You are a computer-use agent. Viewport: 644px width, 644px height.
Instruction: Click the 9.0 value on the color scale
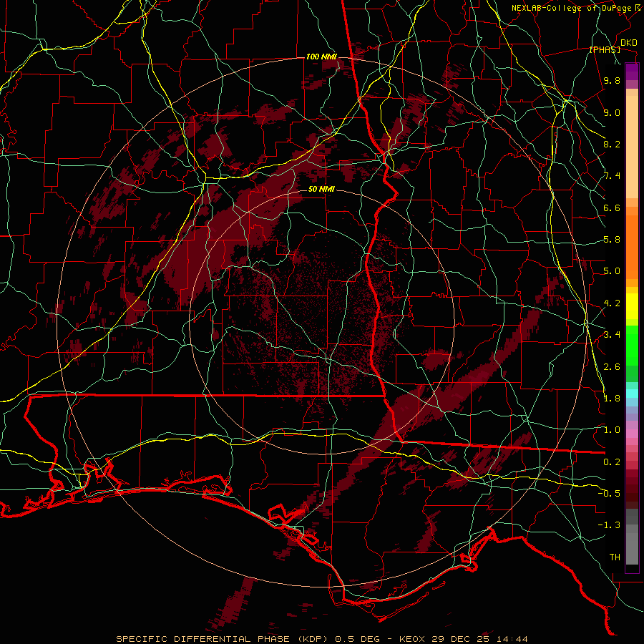click(x=612, y=112)
